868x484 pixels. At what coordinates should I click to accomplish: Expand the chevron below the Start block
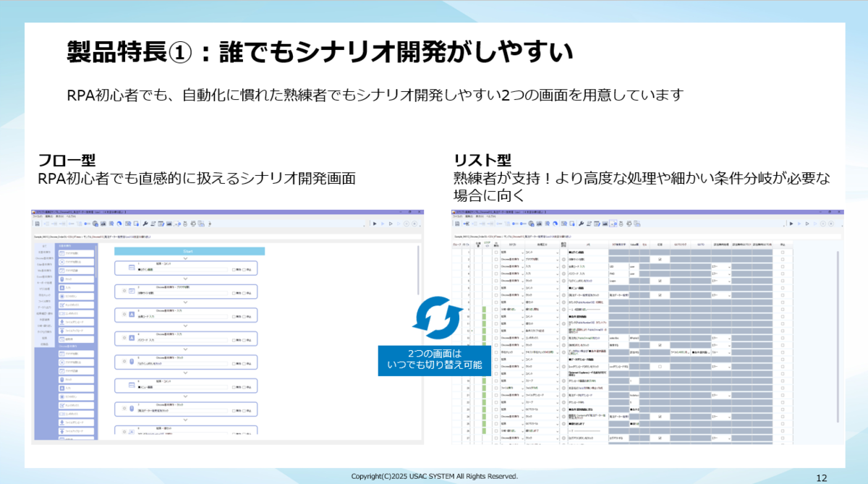click(x=185, y=257)
